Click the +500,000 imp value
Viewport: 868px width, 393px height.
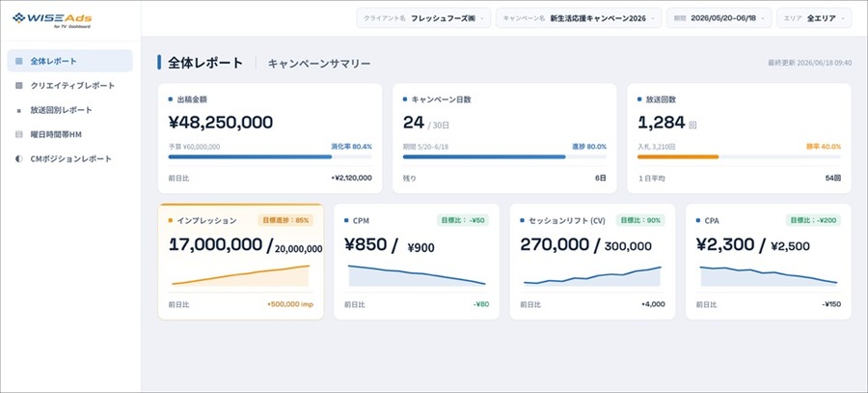pos(290,304)
